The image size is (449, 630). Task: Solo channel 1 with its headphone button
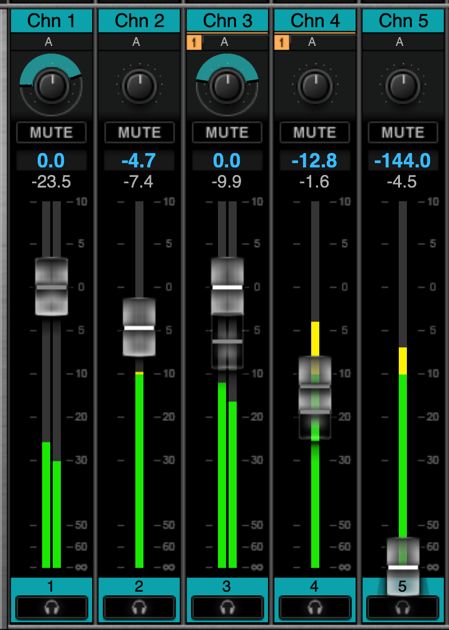click(x=51, y=607)
